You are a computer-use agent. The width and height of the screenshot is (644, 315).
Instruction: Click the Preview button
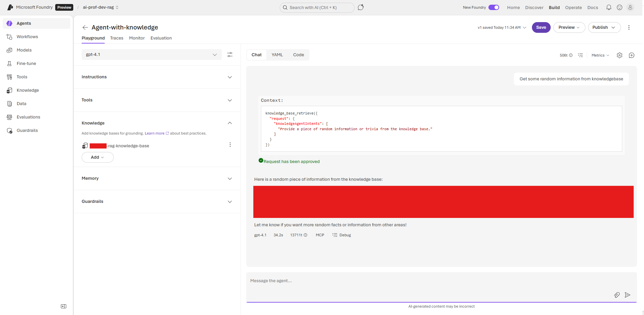click(x=569, y=27)
